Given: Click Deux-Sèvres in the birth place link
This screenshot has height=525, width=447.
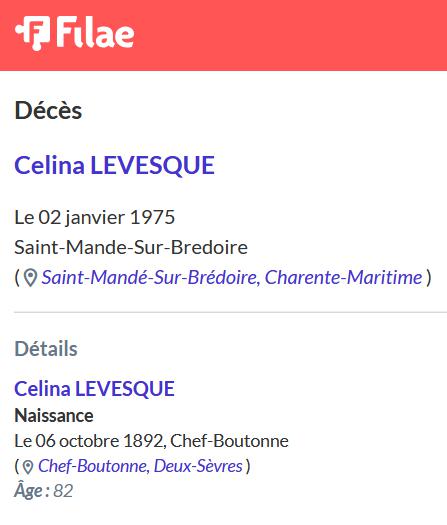Looking at the screenshot, I should pos(198,466).
